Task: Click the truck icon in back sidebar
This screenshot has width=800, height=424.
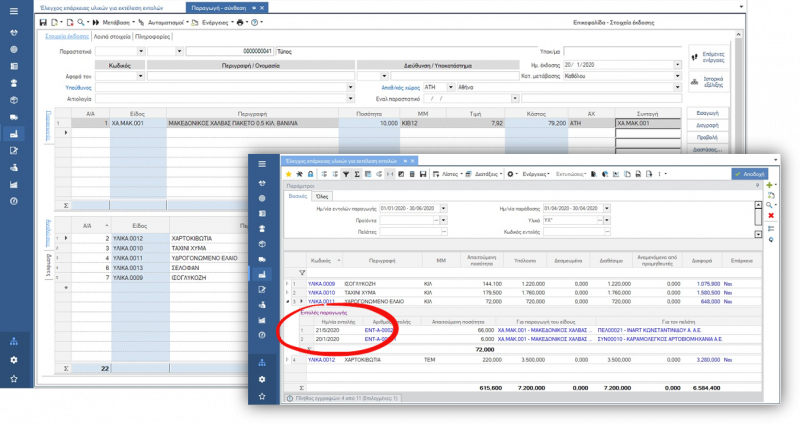Action: click(x=14, y=117)
